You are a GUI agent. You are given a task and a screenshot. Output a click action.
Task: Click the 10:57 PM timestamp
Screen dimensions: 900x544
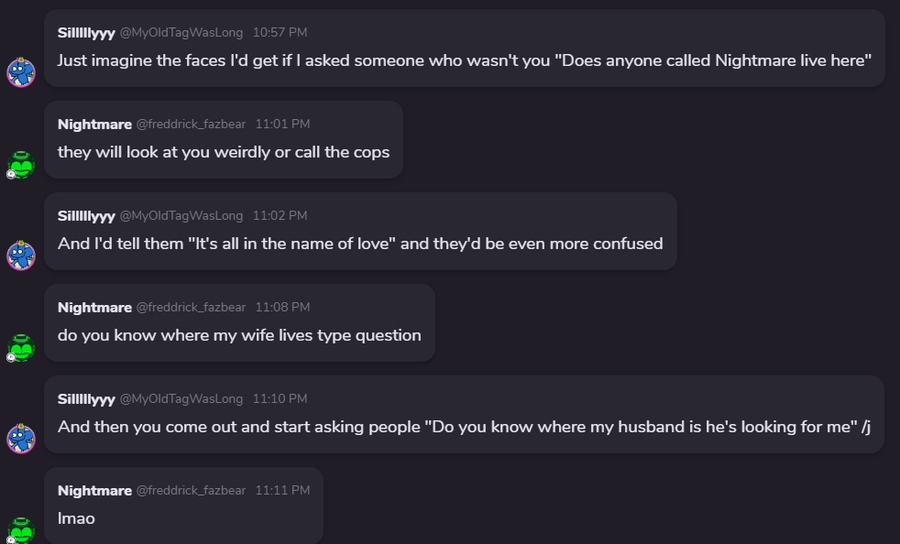click(x=280, y=33)
